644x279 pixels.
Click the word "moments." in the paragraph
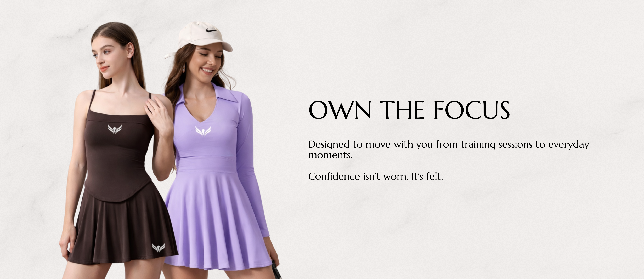pyautogui.click(x=330, y=155)
